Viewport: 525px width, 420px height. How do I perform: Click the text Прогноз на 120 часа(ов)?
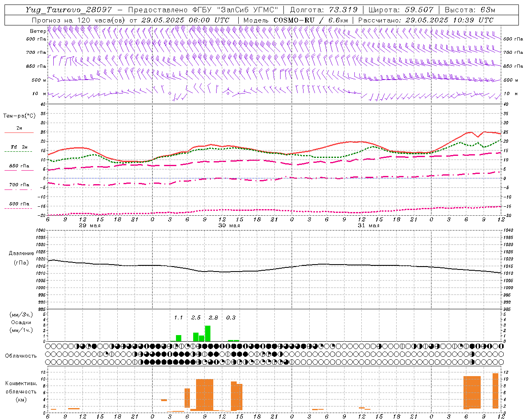(78, 20)
